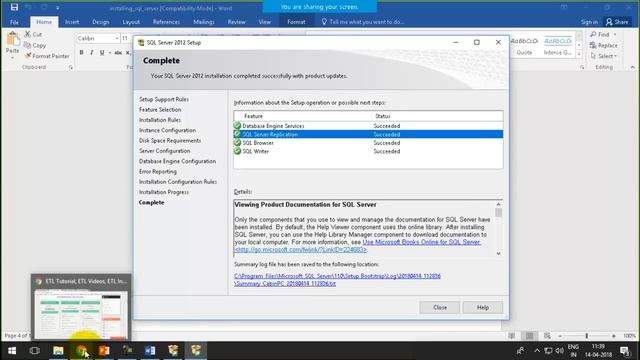Viewport: 640px width, 360px height.
Task: Select the SQL Server Replication row
Action: coord(368,134)
